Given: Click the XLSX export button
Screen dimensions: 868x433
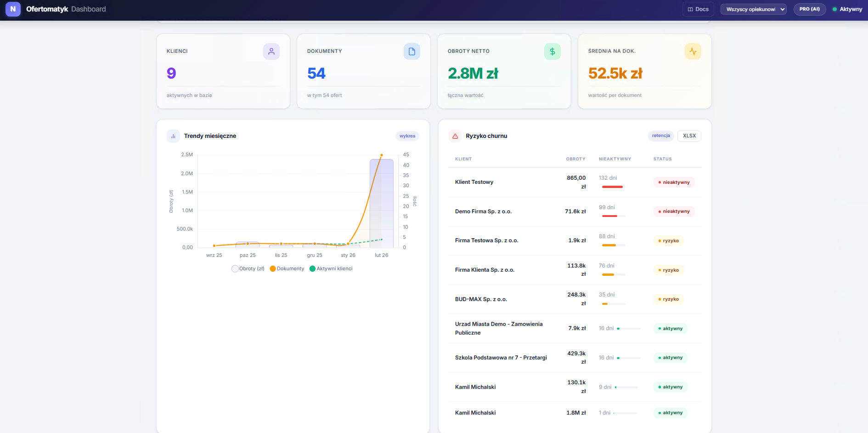Looking at the screenshot, I should 689,136.
